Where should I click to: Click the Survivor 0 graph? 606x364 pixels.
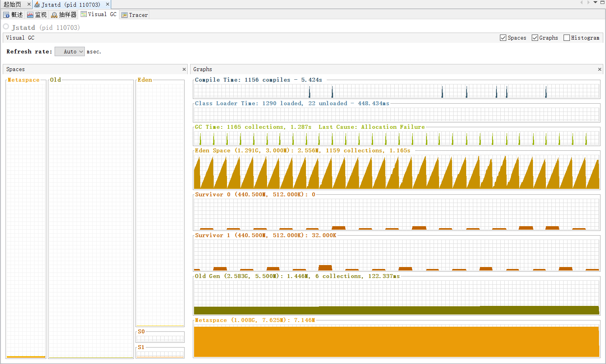tap(397, 214)
